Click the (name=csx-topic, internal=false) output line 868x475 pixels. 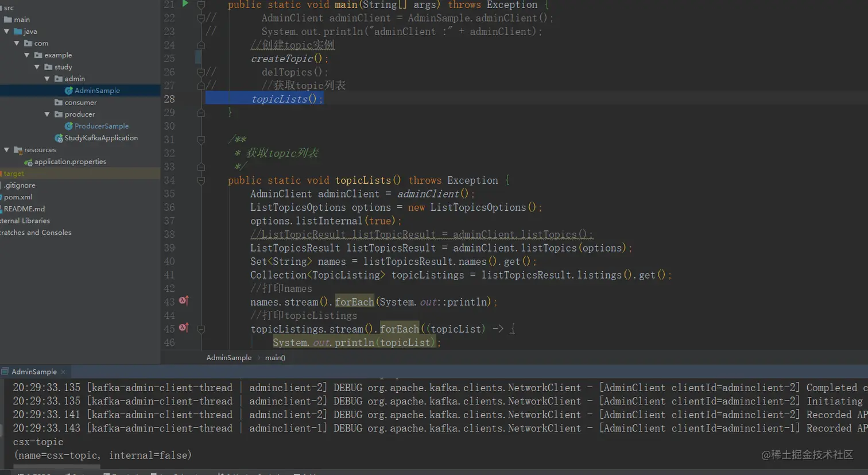pos(102,455)
